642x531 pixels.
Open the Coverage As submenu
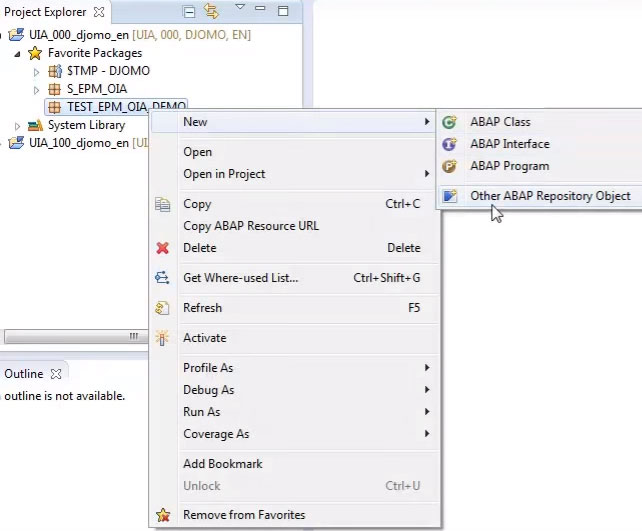click(216, 434)
